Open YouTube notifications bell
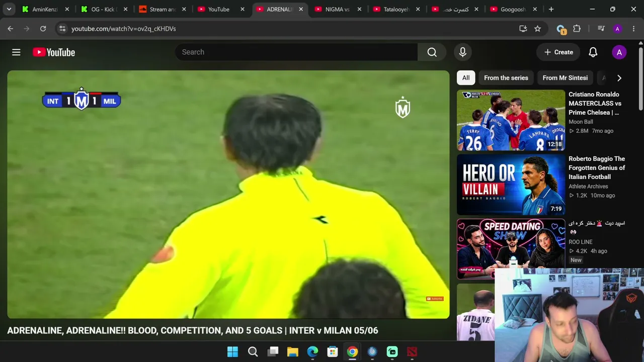The width and height of the screenshot is (644, 362). [593, 52]
